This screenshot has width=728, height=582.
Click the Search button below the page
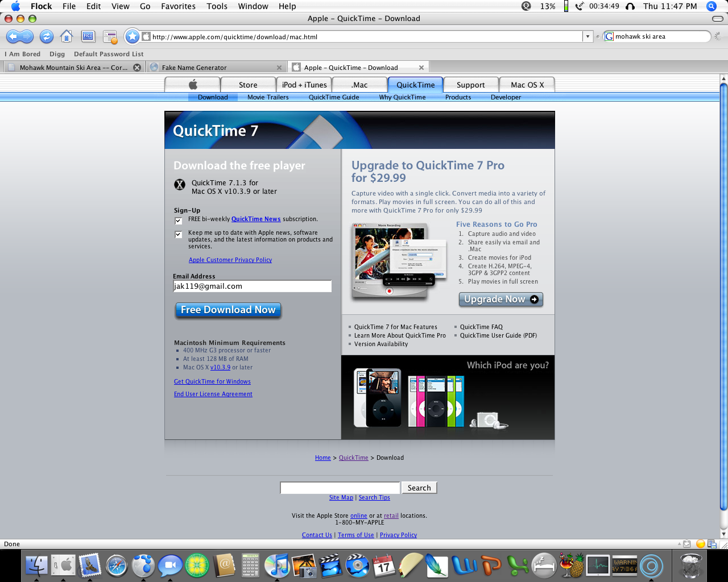pyautogui.click(x=419, y=488)
